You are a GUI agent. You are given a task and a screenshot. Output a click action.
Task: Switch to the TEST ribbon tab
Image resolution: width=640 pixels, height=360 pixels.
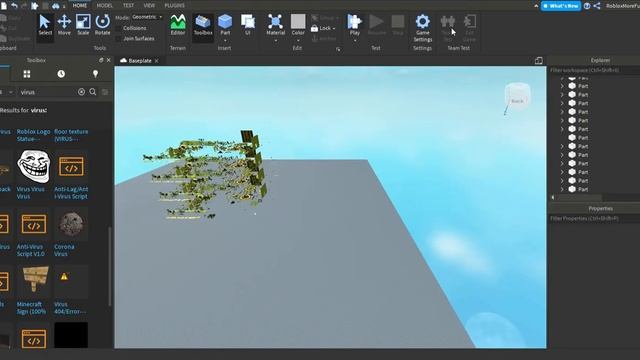pyautogui.click(x=128, y=5)
